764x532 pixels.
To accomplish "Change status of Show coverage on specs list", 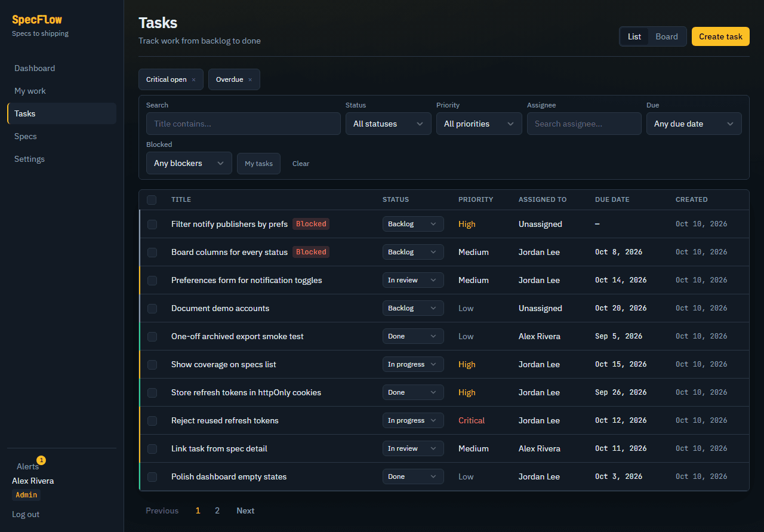I will (x=413, y=364).
